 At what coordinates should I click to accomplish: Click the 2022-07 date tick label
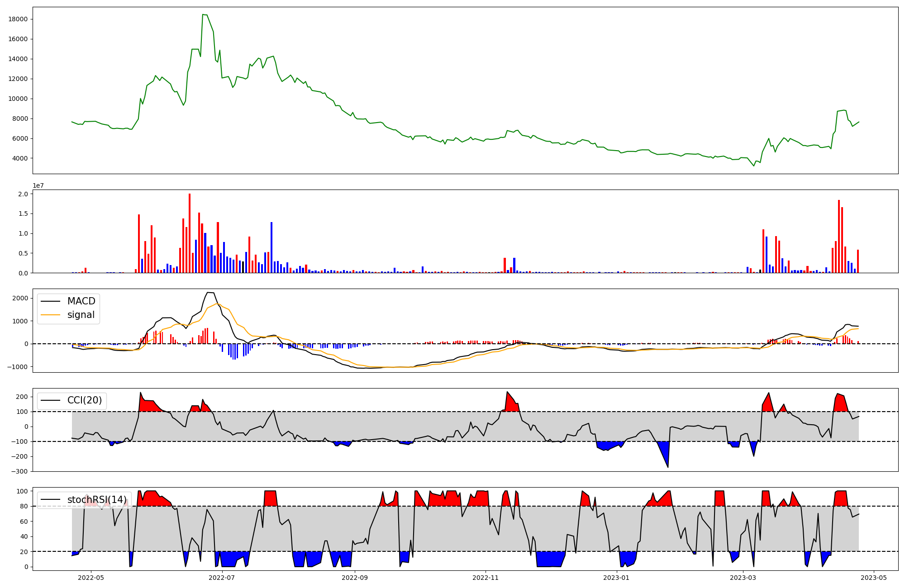222,578
